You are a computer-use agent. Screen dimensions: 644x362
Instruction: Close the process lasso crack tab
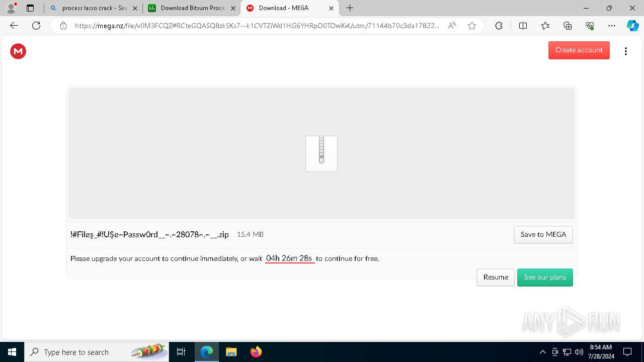coord(135,8)
